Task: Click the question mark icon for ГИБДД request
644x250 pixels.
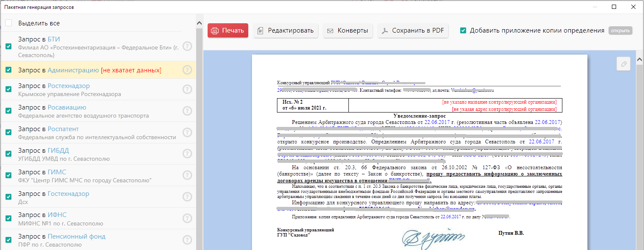Action: click(x=187, y=154)
